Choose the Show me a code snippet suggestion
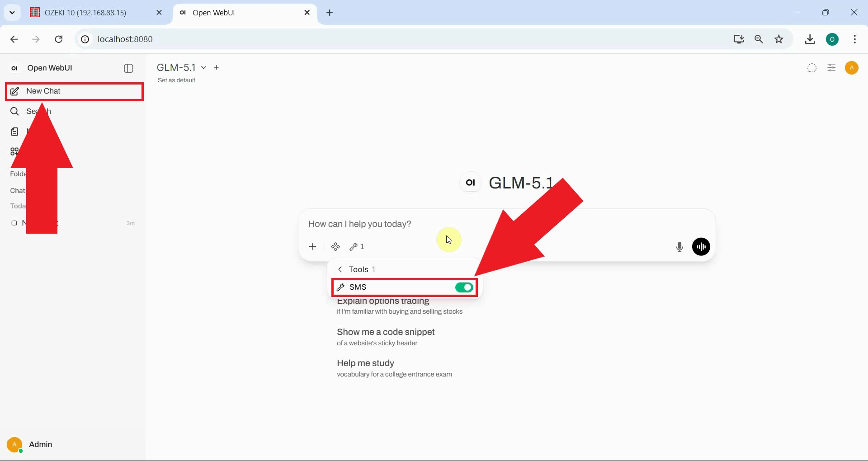 pyautogui.click(x=386, y=337)
